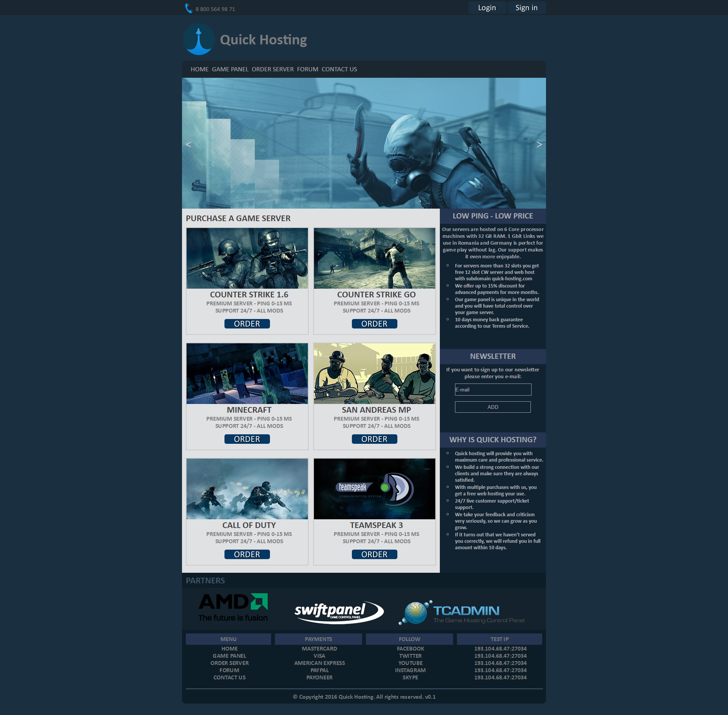Click the Minecraft creeper thumbnail
The height and width of the screenshot is (715, 728).
[247, 374]
